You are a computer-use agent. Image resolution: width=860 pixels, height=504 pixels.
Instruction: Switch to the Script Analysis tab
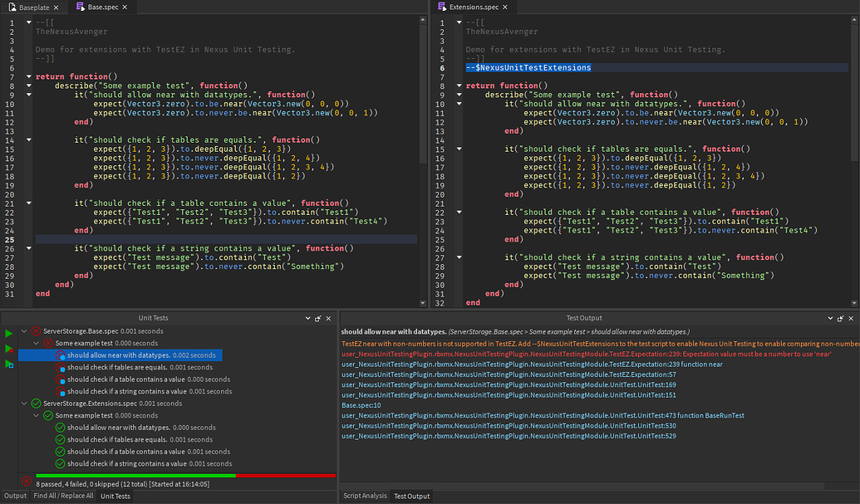point(365,496)
